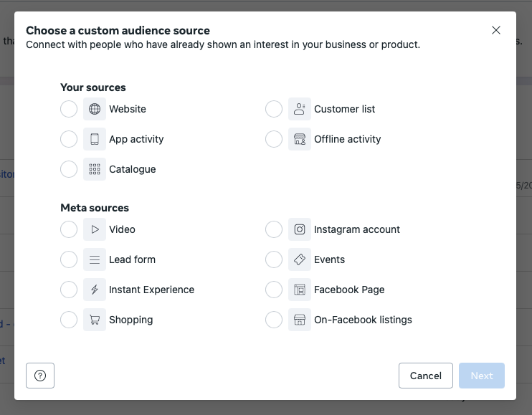Click the 'Meta sources' heading
The image size is (532, 415).
pos(95,208)
